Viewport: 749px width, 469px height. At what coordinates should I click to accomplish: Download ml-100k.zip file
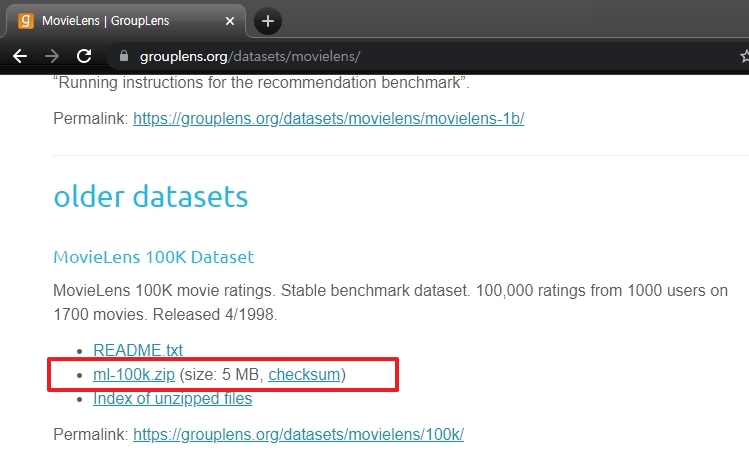tap(134, 374)
